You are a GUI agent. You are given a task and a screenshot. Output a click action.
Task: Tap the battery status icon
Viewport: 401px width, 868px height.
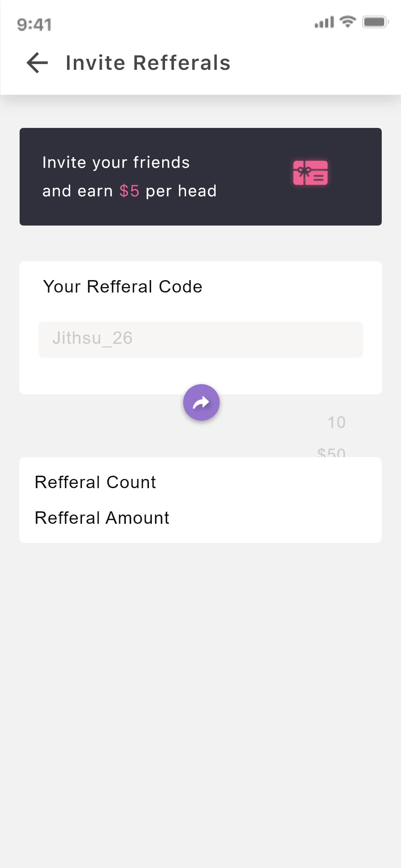pos(375,22)
